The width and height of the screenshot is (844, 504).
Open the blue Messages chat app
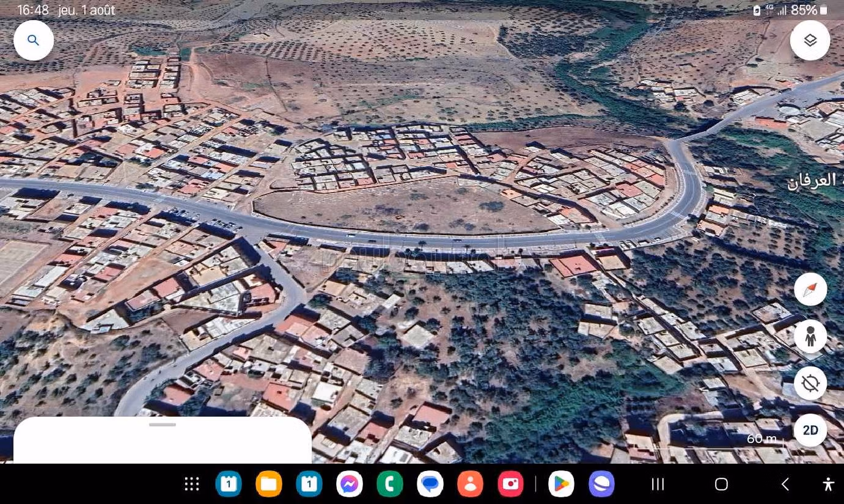[x=430, y=484]
